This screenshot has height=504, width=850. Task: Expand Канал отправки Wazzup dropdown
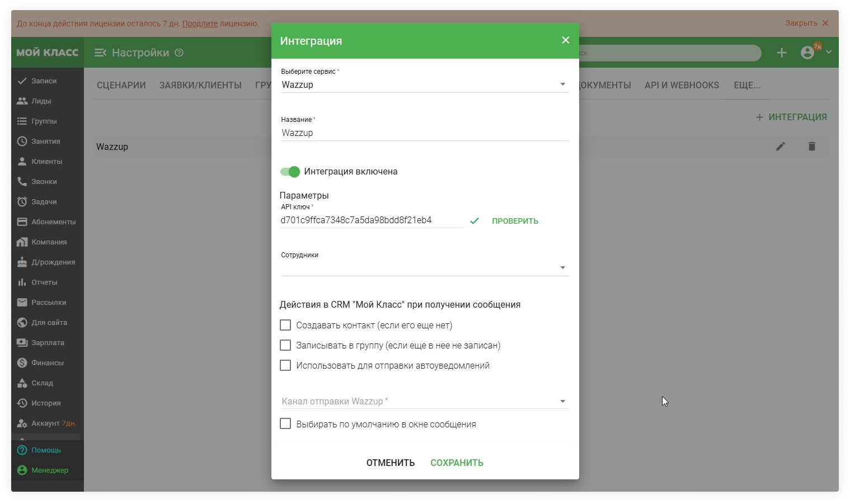tap(562, 401)
